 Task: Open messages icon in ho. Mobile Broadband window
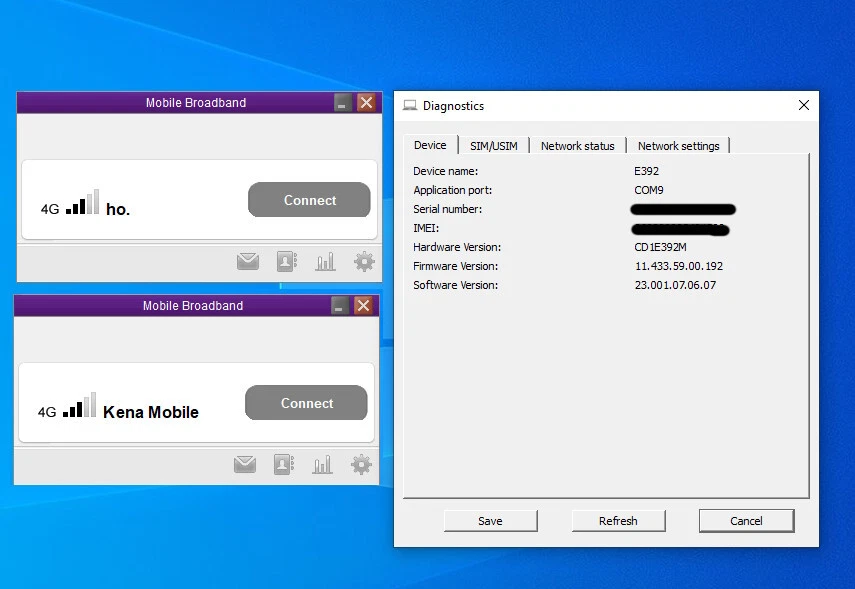tap(248, 262)
